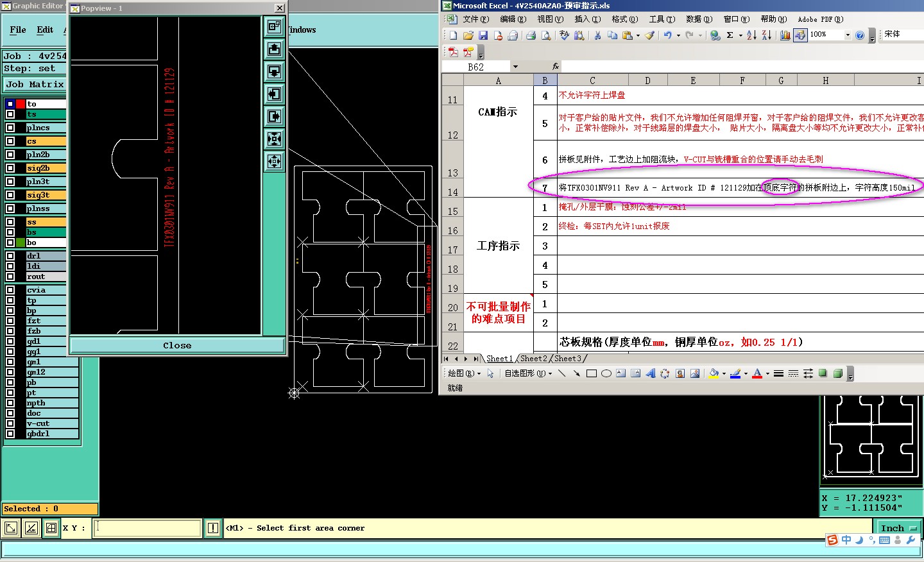Open Excel Name Box dropdown arrow
The width and height of the screenshot is (924, 562).
tap(515, 67)
